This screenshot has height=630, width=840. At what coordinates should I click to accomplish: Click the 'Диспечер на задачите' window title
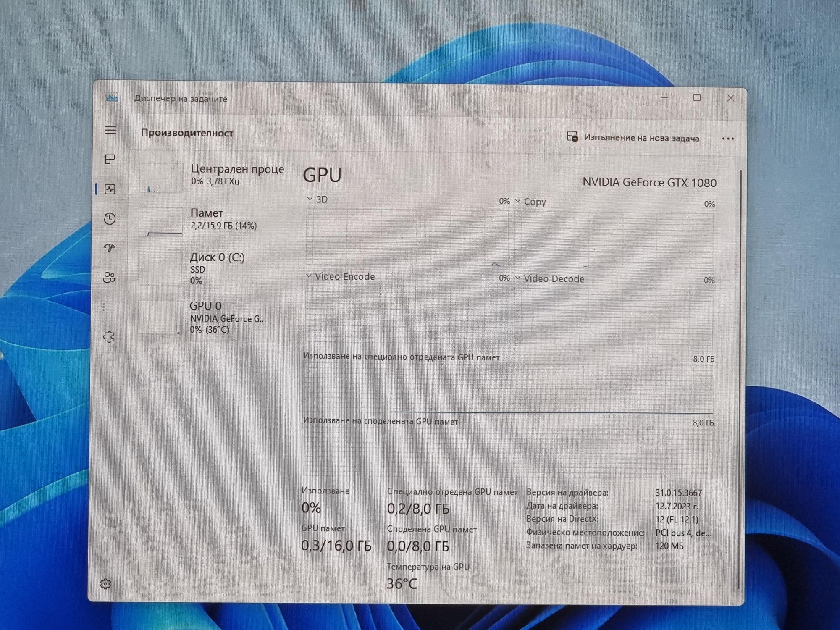tap(181, 99)
